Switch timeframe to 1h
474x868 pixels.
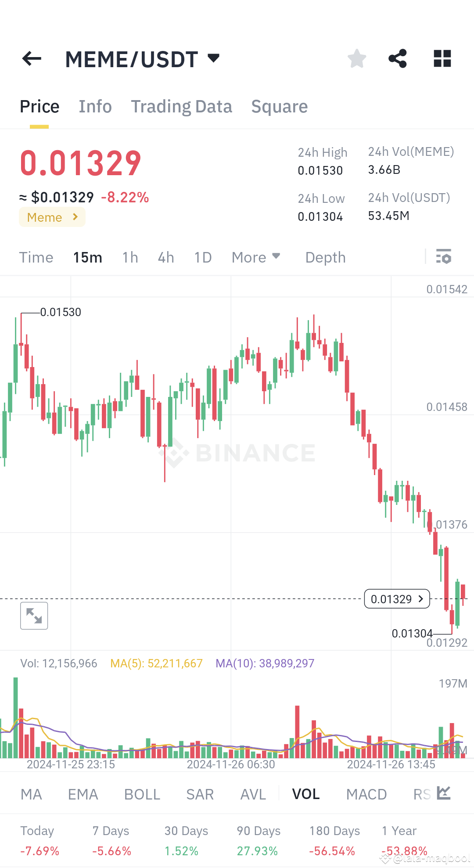point(129,257)
